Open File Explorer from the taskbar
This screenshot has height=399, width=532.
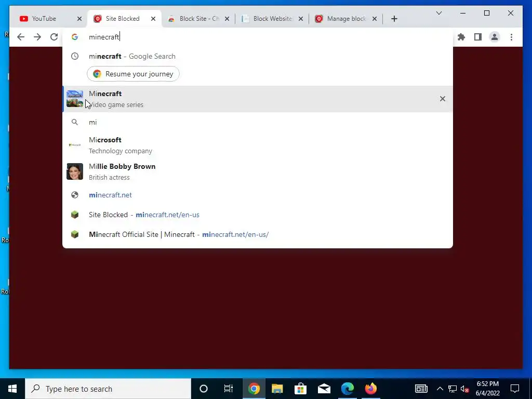click(277, 389)
